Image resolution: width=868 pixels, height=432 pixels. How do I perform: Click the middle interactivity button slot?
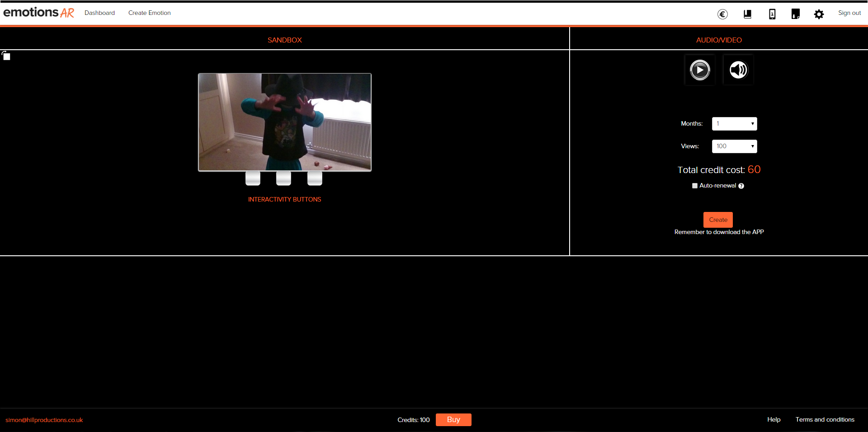pyautogui.click(x=283, y=178)
